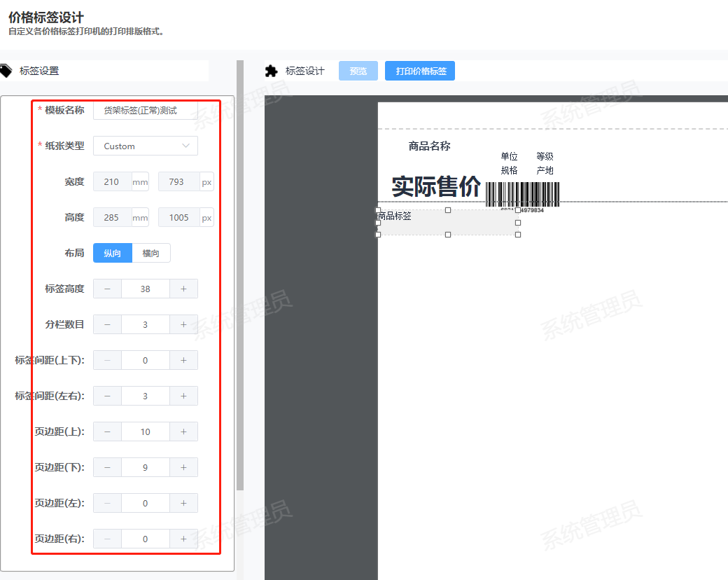Select the barcode element on the label

(x=522, y=194)
